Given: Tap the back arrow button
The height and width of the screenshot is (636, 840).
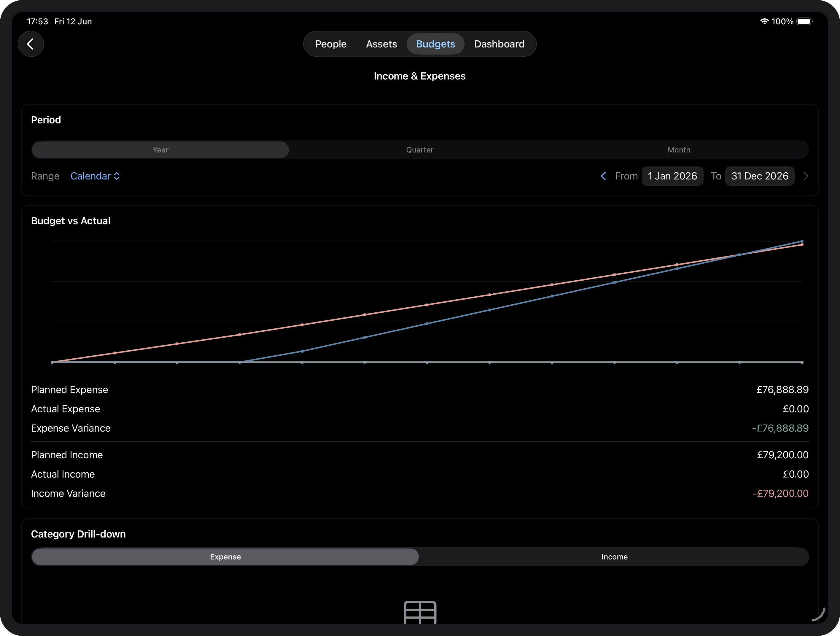Looking at the screenshot, I should [31, 44].
